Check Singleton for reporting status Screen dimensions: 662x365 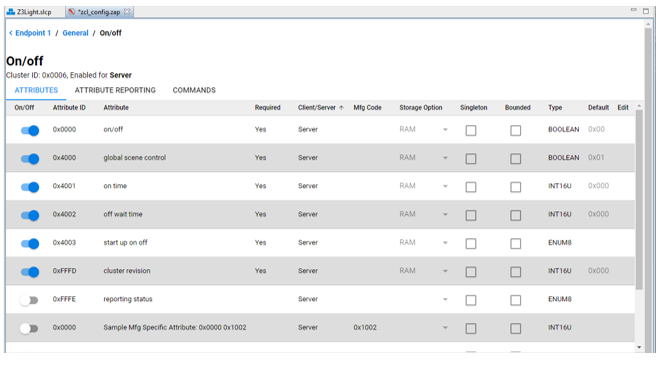471,300
